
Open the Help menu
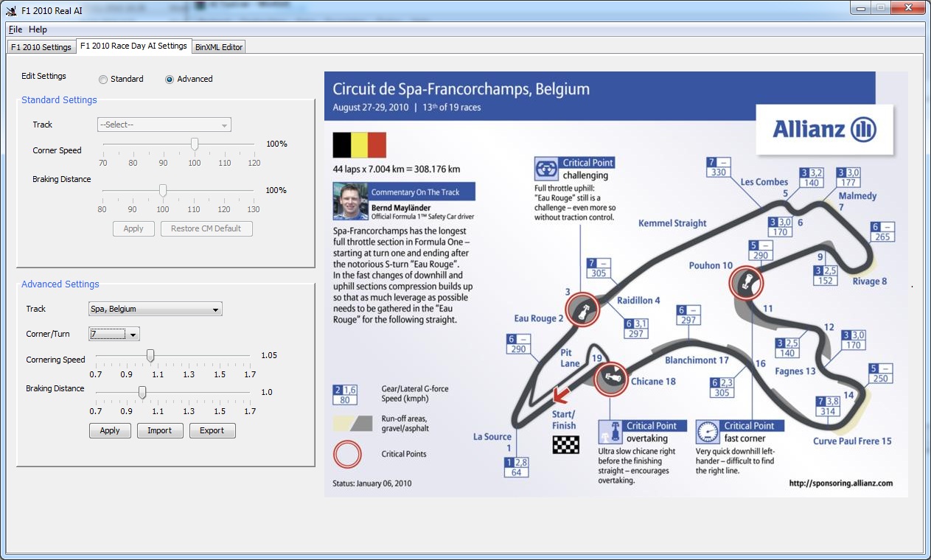[38, 29]
